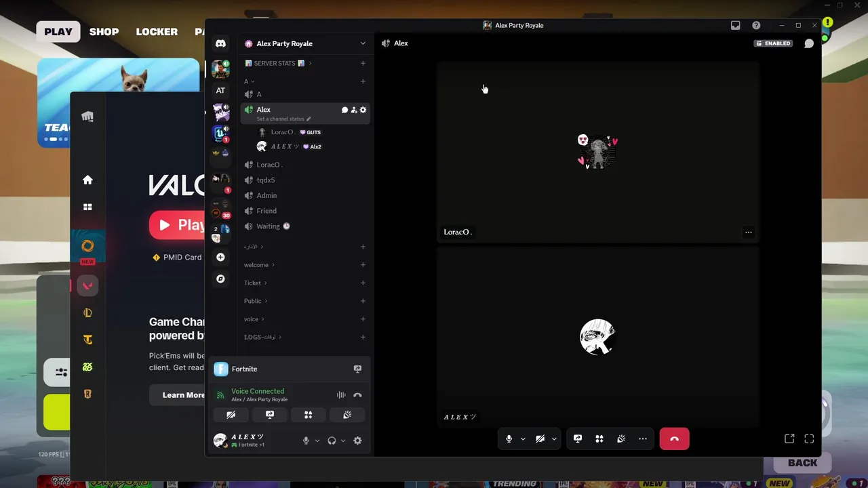Expand the welcome category
This screenshot has width=868, height=488.
coord(259,265)
